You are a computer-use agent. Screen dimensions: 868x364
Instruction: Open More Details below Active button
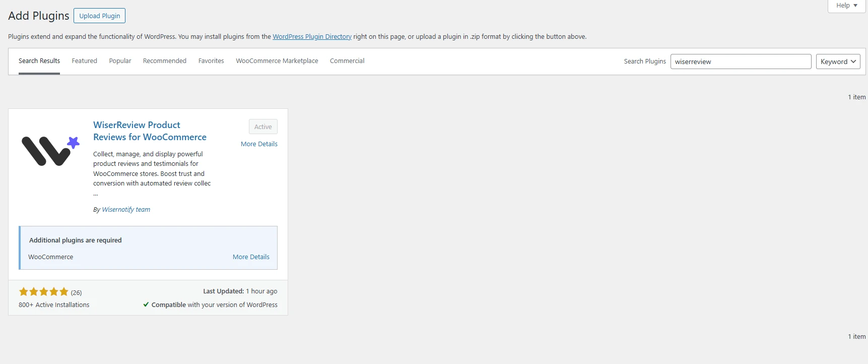259,144
